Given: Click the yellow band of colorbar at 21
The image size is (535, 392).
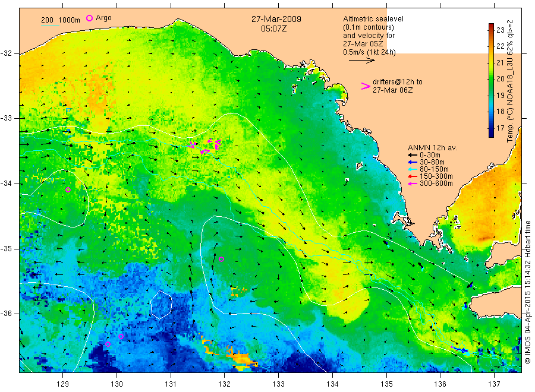Looking at the screenshot, I should click(x=491, y=63).
